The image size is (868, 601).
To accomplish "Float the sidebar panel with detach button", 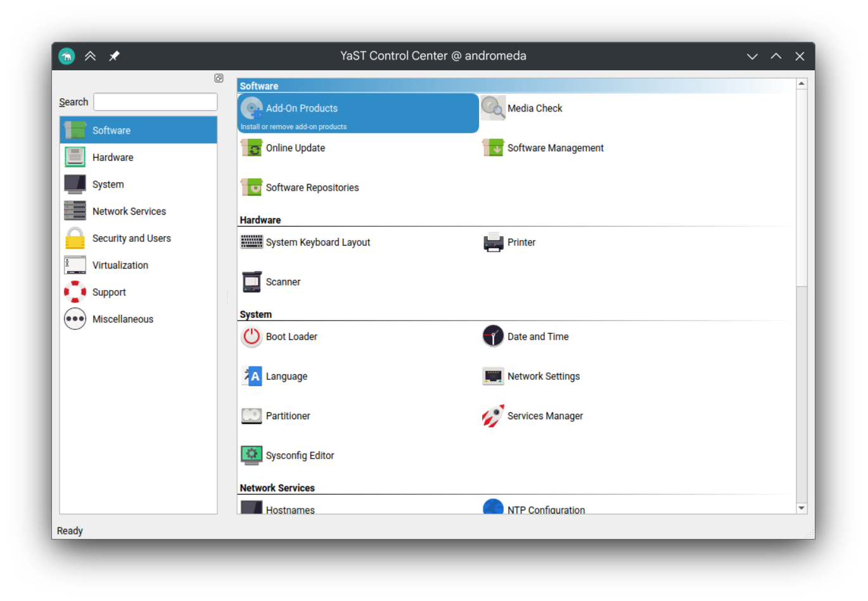I will (219, 79).
